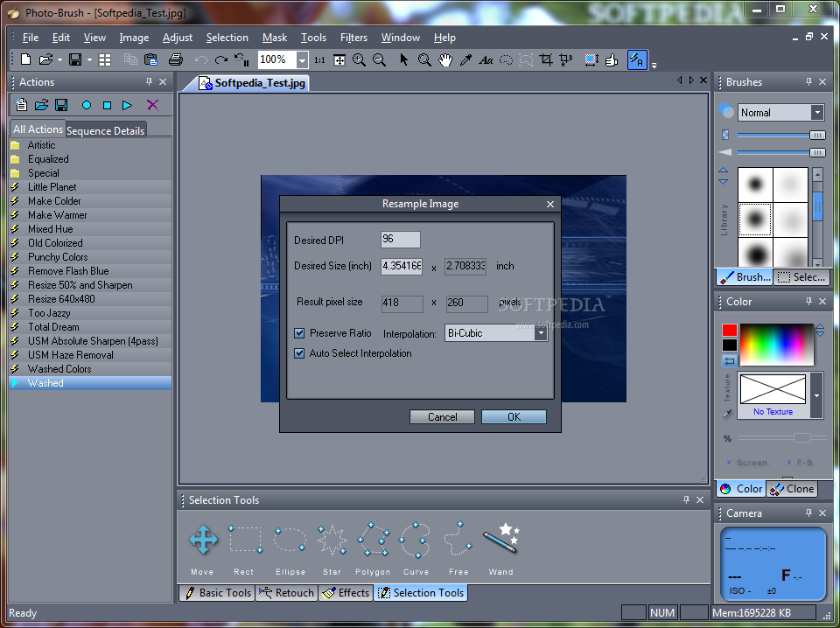Open the Interpolation Bi-Cubic dropdown
Image resolution: width=840 pixels, height=628 pixels.
point(541,333)
